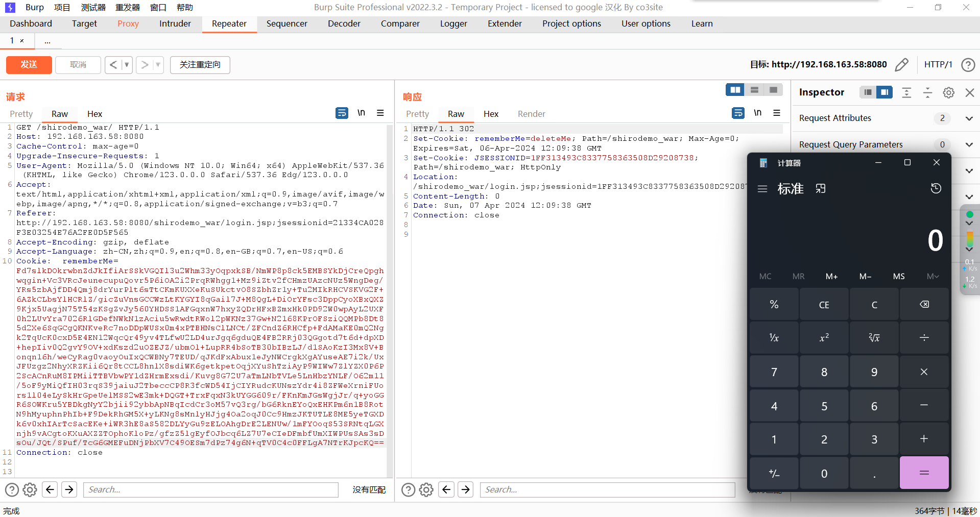This screenshot has width=980, height=517.
Task: Dock Inspector layout right option
Action: [x=885, y=92]
